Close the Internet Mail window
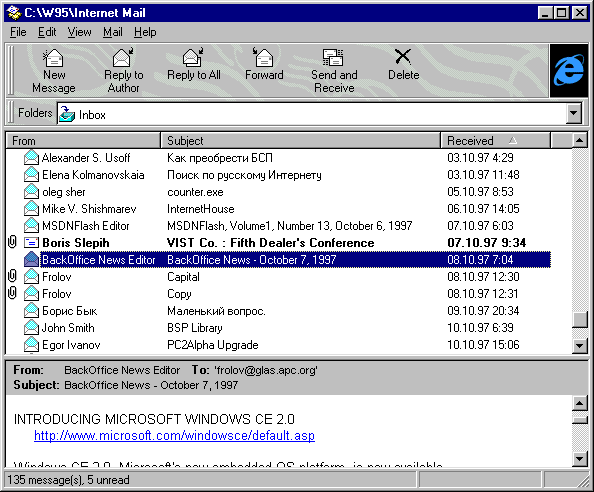The image size is (594, 492). coord(580,13)
